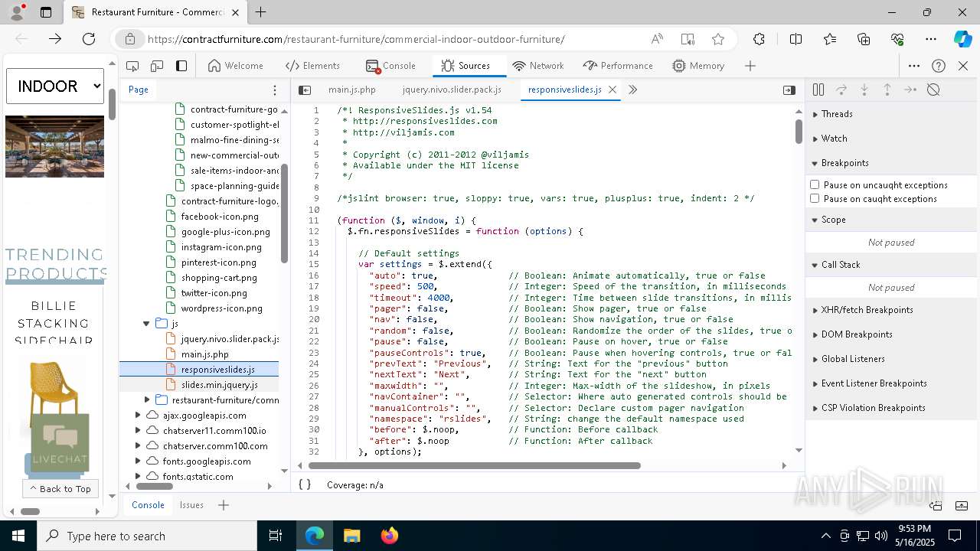The width and height of the screenshot is (980, 551).
Task: Enable Pause on uncaught exceptions
Action: [815, 184]
